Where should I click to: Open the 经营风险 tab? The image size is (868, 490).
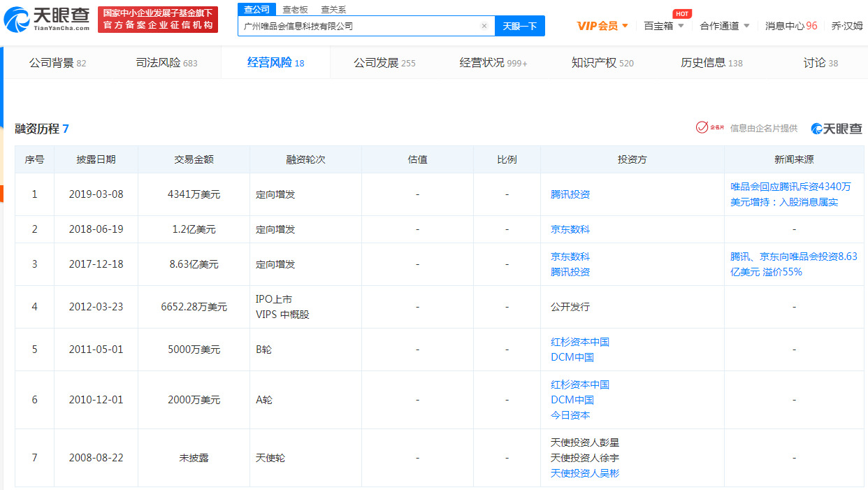(x=275, y=63)
